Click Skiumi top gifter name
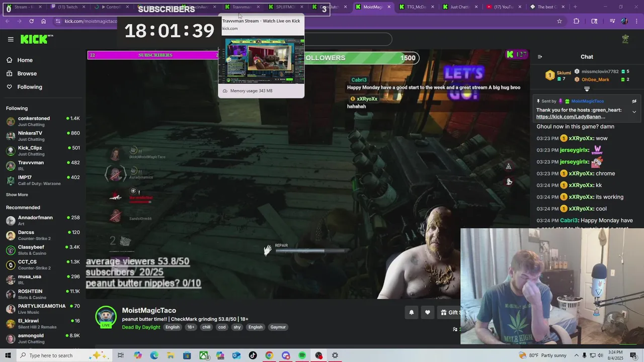Viewport: 644px width, 362px height. 563,73
